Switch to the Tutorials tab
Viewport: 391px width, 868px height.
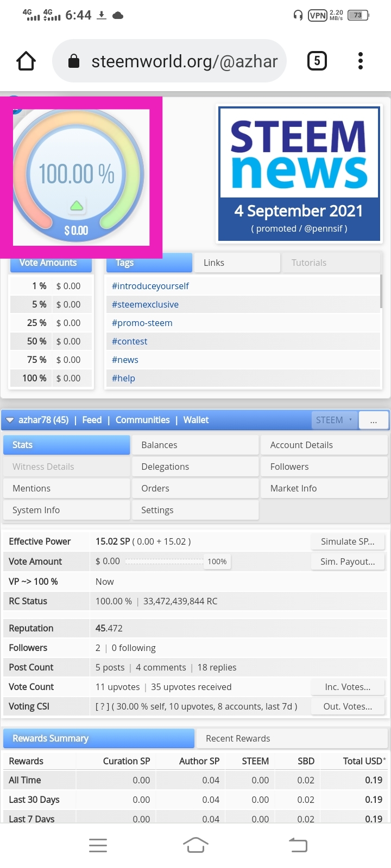[x=331, y=263]
